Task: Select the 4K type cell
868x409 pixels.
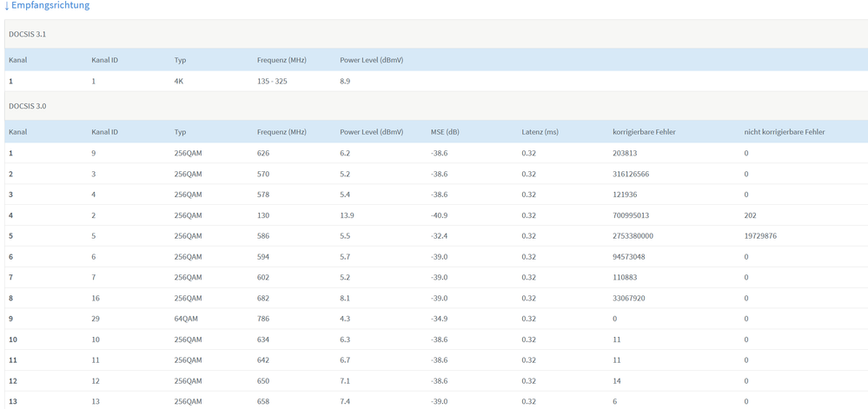Action: tap(179, 82)
